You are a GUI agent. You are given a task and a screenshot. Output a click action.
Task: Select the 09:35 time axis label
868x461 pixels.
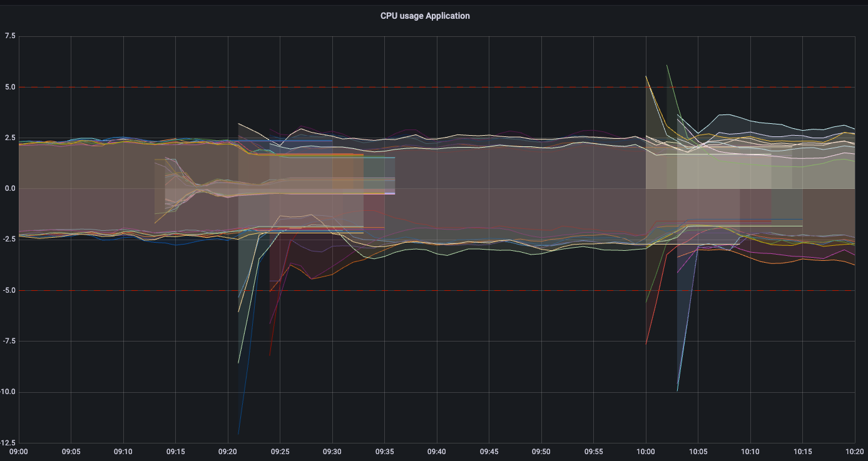point(384,452)
